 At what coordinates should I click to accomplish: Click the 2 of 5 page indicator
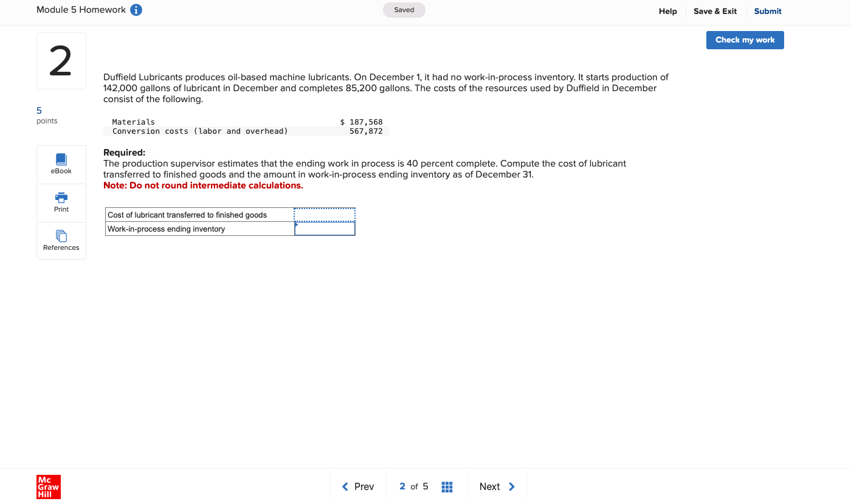click(x=414, y=486)
